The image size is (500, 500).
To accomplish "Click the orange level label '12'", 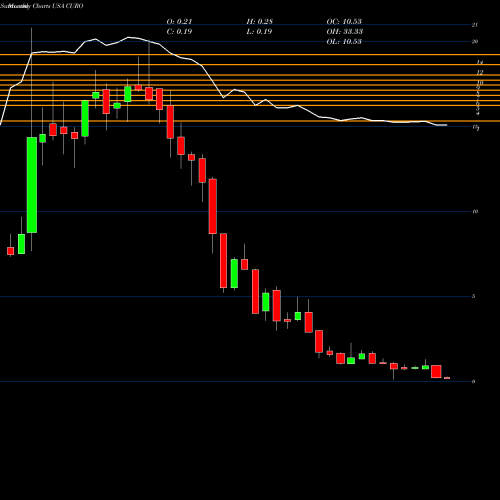I will coord(480,72).
